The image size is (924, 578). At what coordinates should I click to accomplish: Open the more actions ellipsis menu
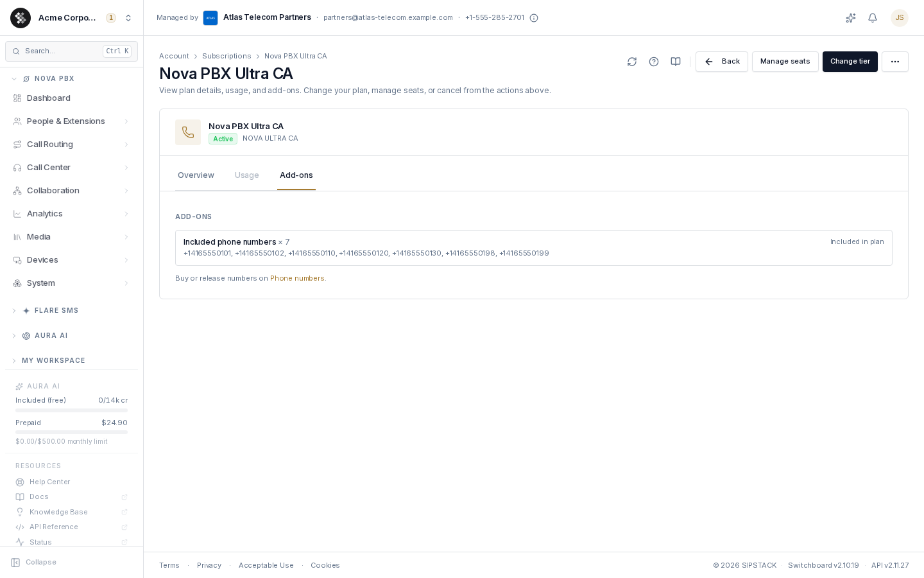(895, 62)
